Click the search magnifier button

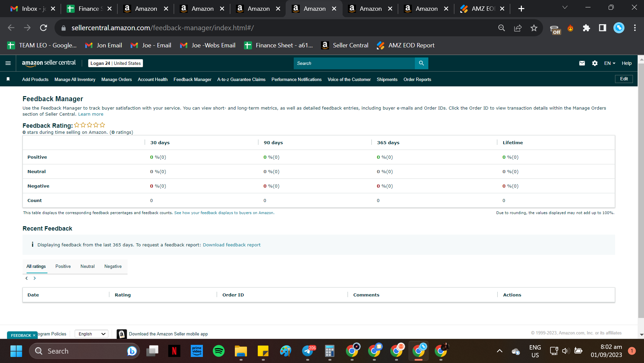421,63
